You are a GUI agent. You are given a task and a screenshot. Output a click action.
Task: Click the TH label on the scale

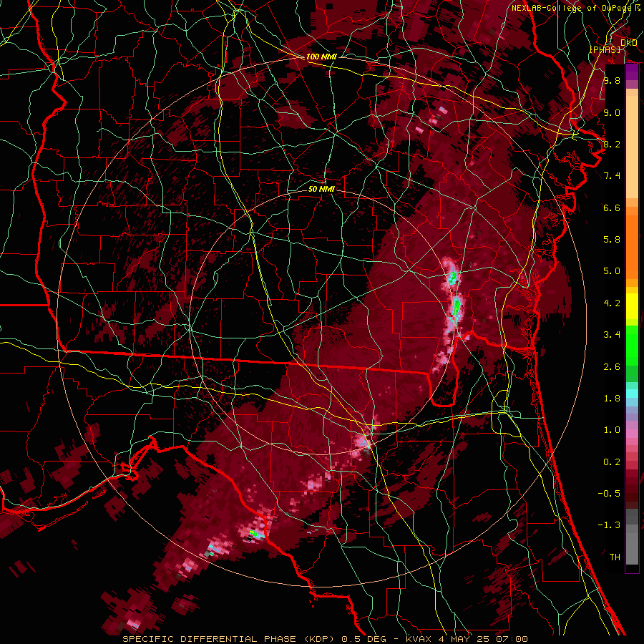(x=615, y=557)
